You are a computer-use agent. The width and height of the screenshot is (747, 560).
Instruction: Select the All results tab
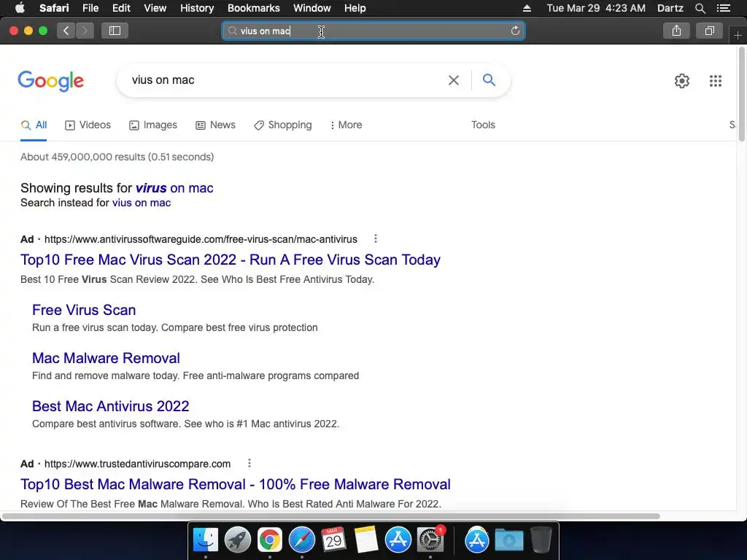(x=34, y=125)
